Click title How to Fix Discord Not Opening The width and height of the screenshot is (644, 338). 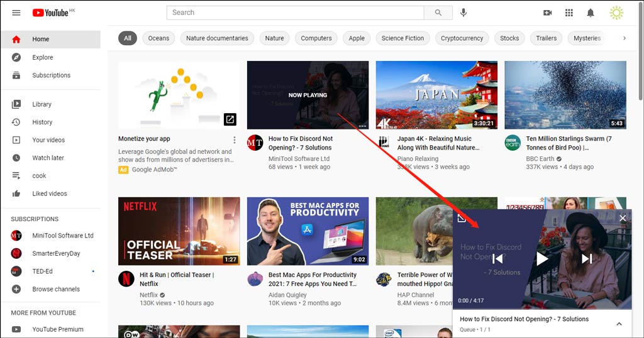300,143
